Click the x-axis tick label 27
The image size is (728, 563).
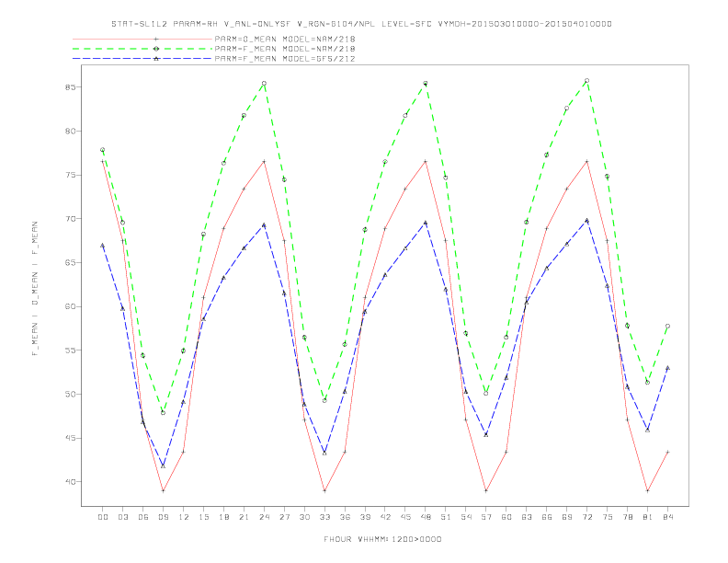point(284,517)
